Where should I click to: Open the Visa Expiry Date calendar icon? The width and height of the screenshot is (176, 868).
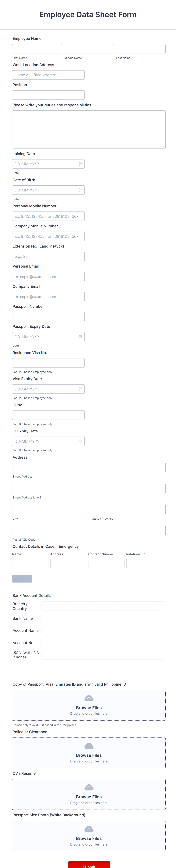point(80,389)
